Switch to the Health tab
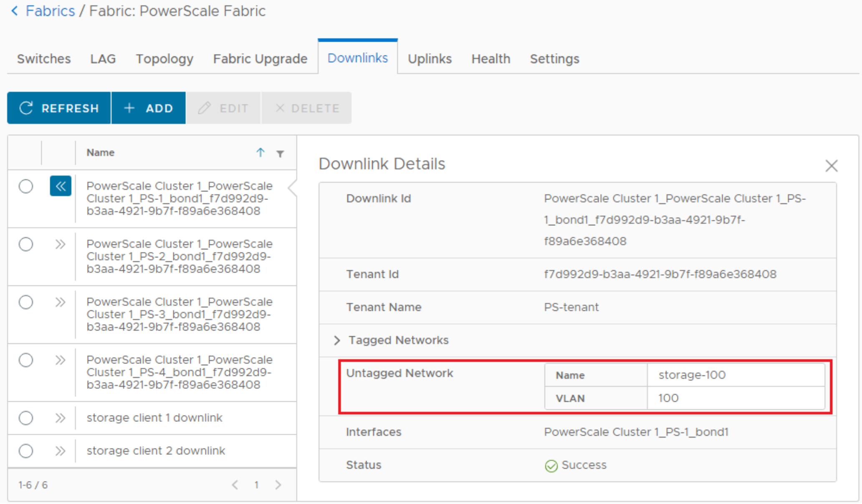This screenshot has width=862, height=504. [491, 59]
